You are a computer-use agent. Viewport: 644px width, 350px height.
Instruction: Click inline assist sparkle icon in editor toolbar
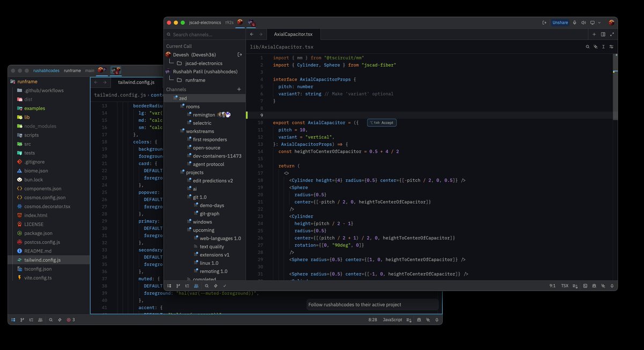595,47
